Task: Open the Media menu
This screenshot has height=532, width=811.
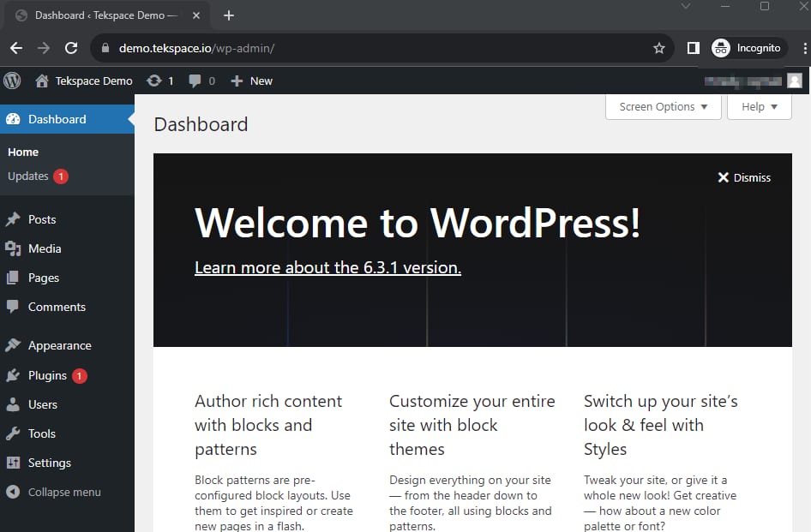Action: (x=67, y=248)
